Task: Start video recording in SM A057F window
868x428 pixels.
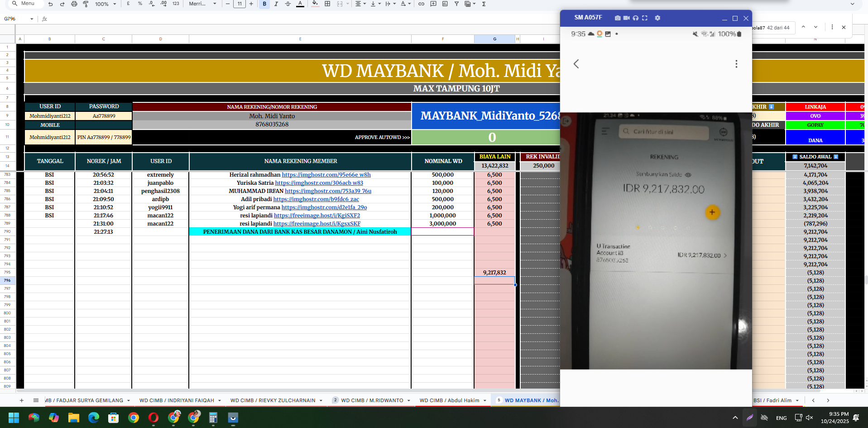Action: point(627,18)
